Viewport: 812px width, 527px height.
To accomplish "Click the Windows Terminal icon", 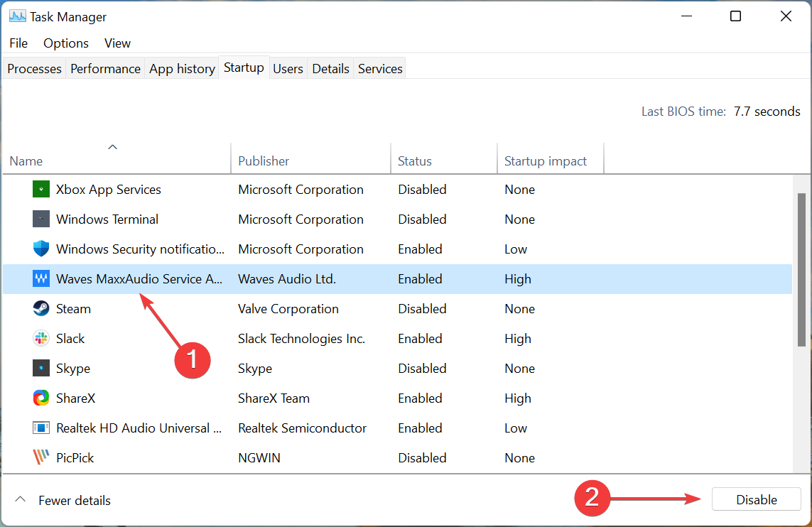I will pos(40,219).
